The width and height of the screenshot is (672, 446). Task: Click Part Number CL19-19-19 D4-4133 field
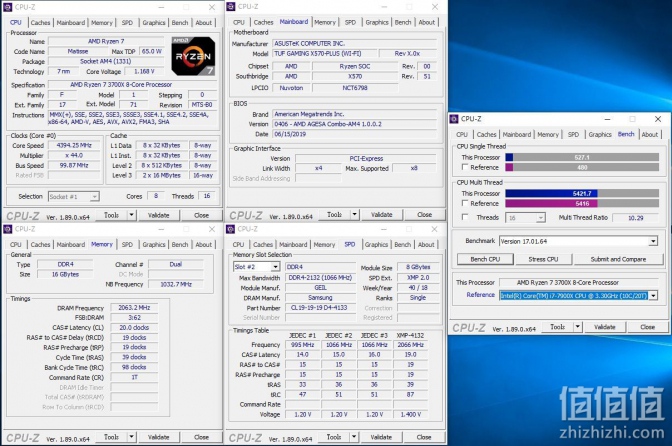(320, 308)
